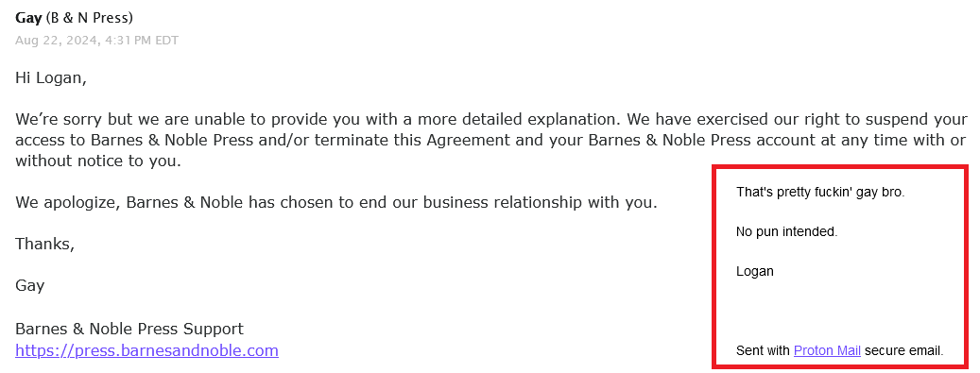
Task: Select the (B & N Press) sender label
Action: (90, 18)
